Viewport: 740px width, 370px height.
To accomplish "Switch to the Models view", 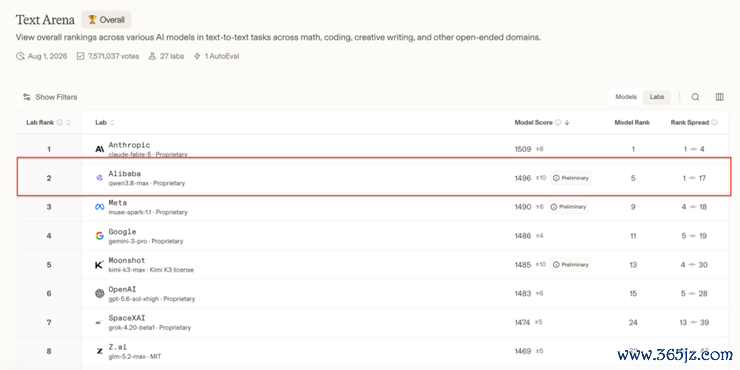I will coord(626,97).
